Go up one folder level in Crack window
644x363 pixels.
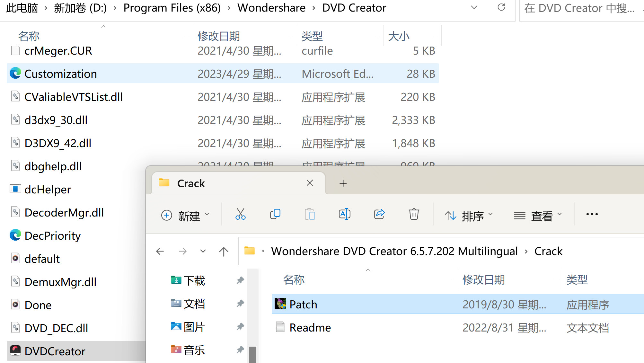(224, 251)
